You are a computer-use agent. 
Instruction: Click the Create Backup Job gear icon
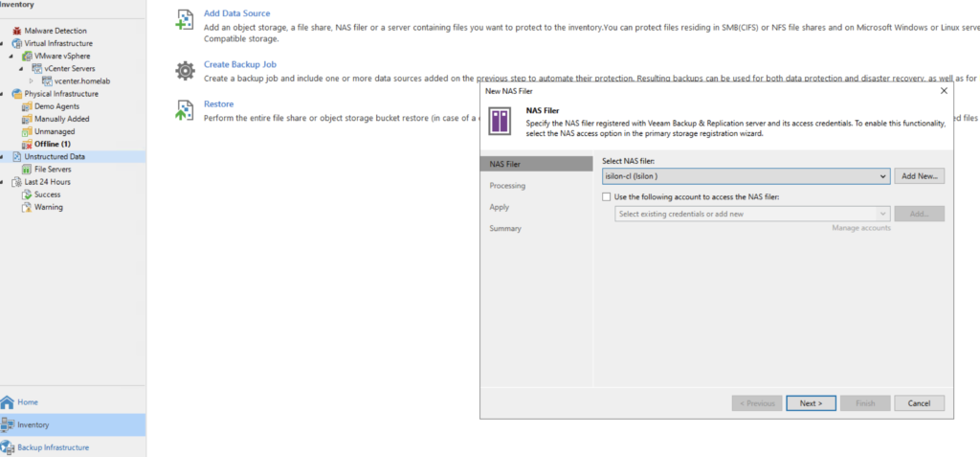[x=185, y=70]
